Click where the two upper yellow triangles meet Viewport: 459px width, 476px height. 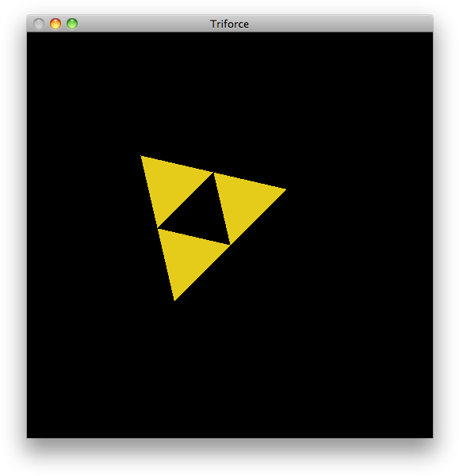213,173
